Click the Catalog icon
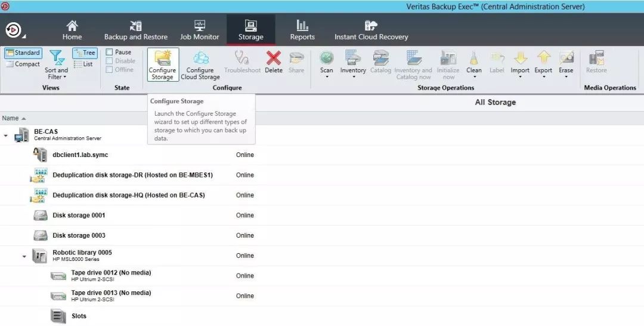Image resolution: width=644 pixels, height=326 pixels. click(380, 58)
